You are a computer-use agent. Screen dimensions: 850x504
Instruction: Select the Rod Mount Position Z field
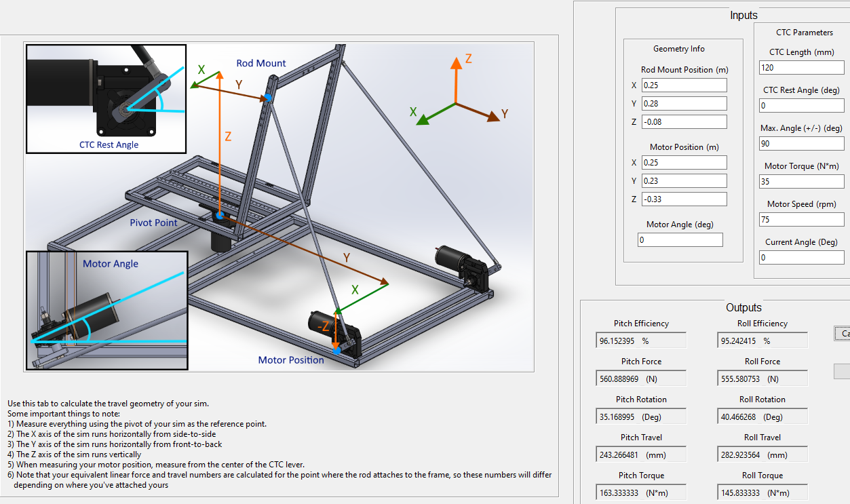pos(683,122)
